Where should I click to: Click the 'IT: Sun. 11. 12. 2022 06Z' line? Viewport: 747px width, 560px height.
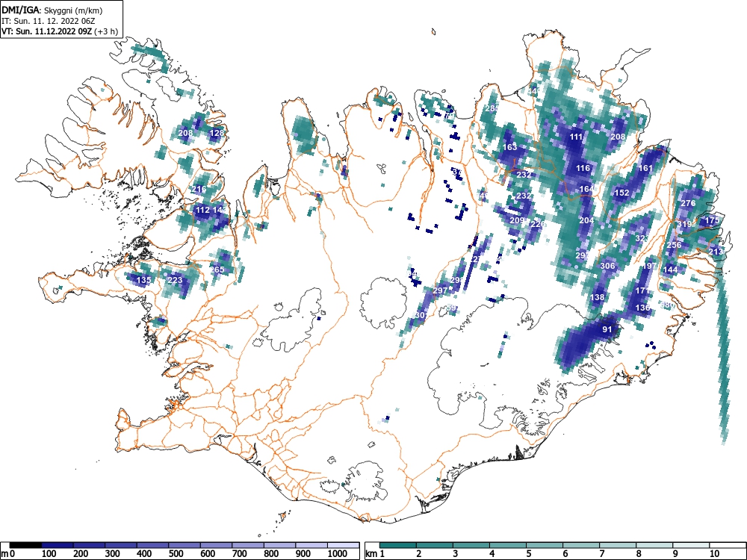(49, 21)
